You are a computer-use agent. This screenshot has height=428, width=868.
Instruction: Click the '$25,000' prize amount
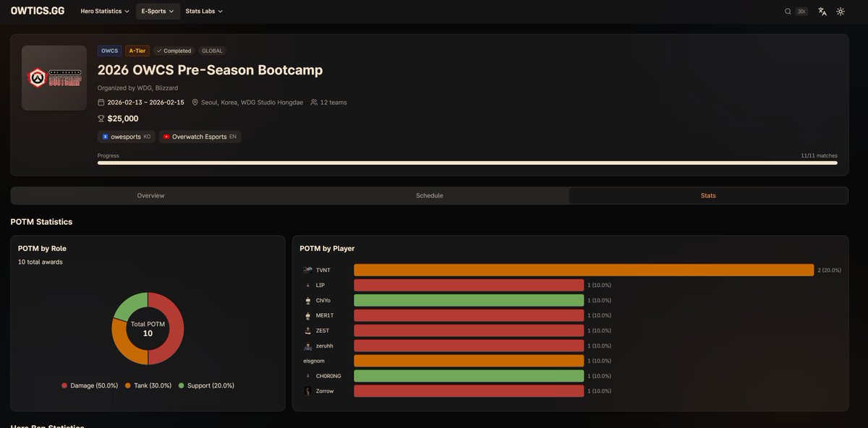(x=123, y=119)
